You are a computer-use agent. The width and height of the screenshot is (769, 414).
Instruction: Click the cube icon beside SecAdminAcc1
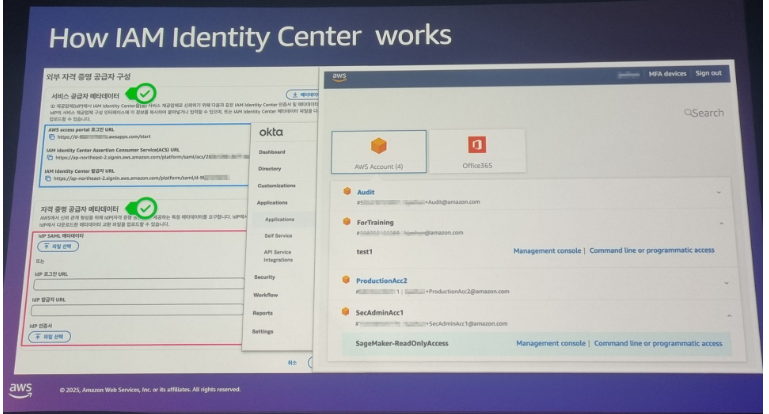(345, 311)
